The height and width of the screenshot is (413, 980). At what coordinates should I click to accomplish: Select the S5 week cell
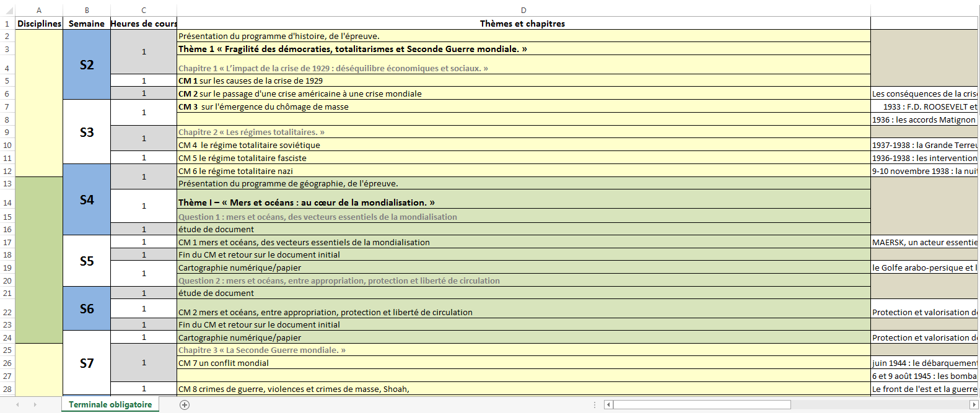(x=87, y=261)
